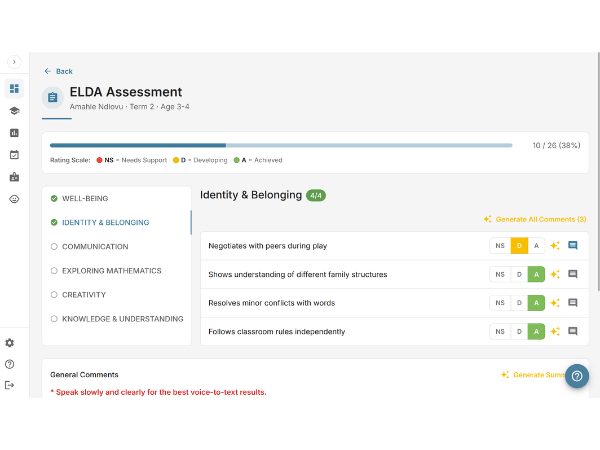
Task: Open the child face icon in sidebar
Action: point(14,199)
